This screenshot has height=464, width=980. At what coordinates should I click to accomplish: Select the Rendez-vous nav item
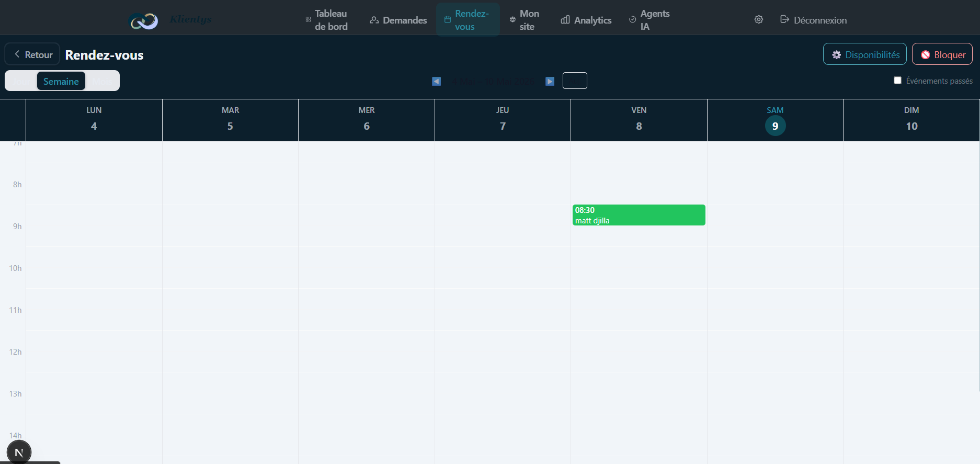pyautogui.click(x=468, y=20)
